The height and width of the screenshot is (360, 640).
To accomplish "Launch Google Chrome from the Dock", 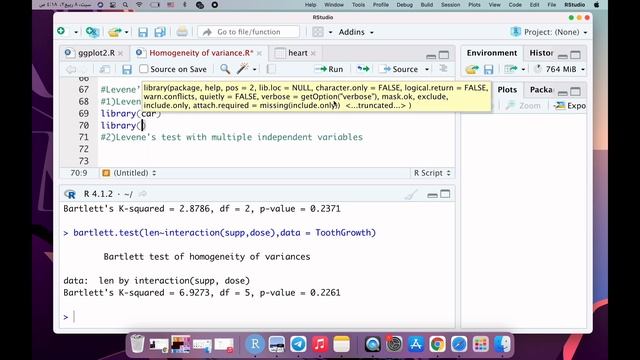I will tap(437, 344).
